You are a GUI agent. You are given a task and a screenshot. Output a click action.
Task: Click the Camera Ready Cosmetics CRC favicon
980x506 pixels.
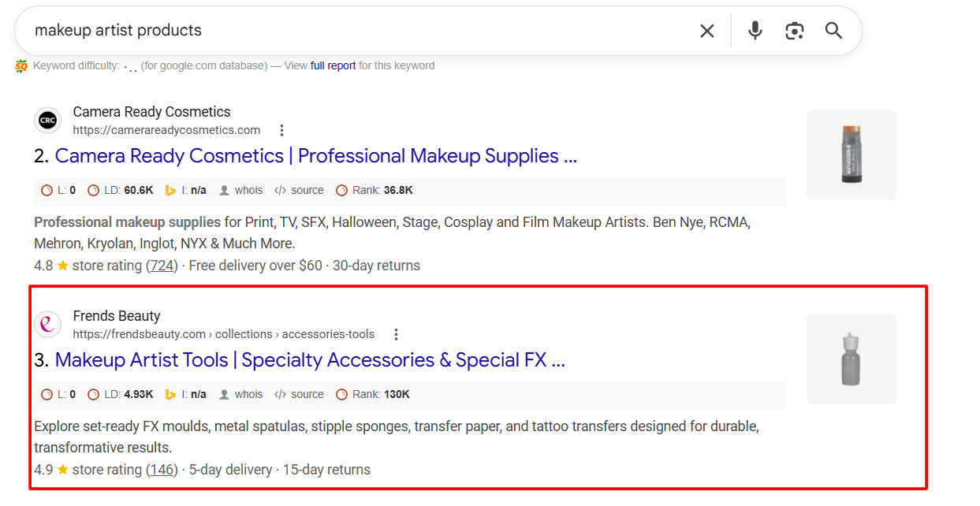(x=48, y=121)
